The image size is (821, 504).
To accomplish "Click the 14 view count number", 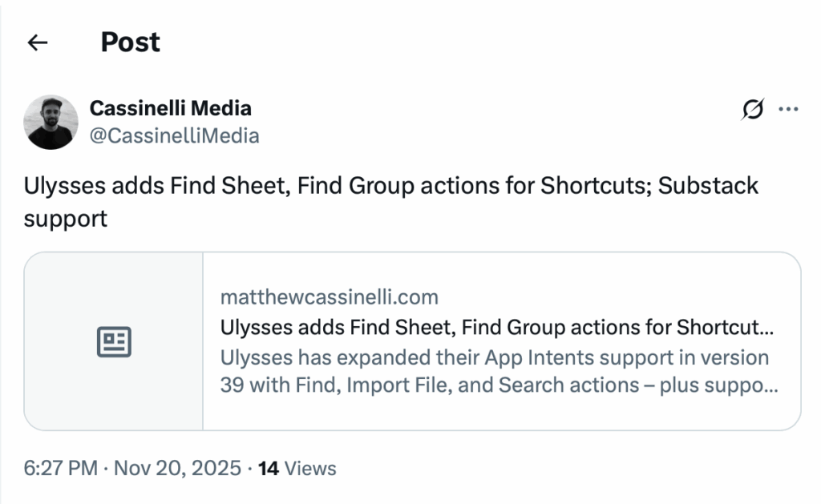I will tap(269, 468).
